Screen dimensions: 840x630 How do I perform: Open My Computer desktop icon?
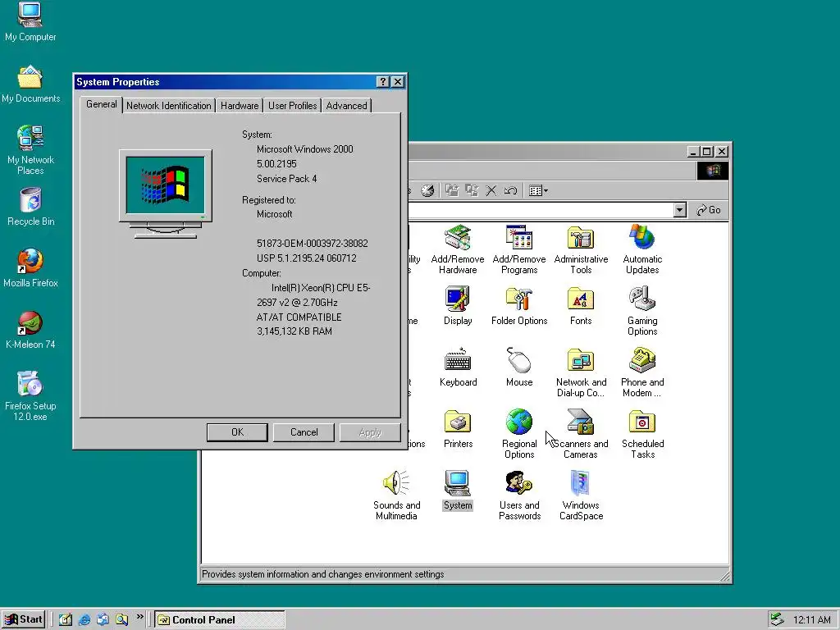click(30, 22)
